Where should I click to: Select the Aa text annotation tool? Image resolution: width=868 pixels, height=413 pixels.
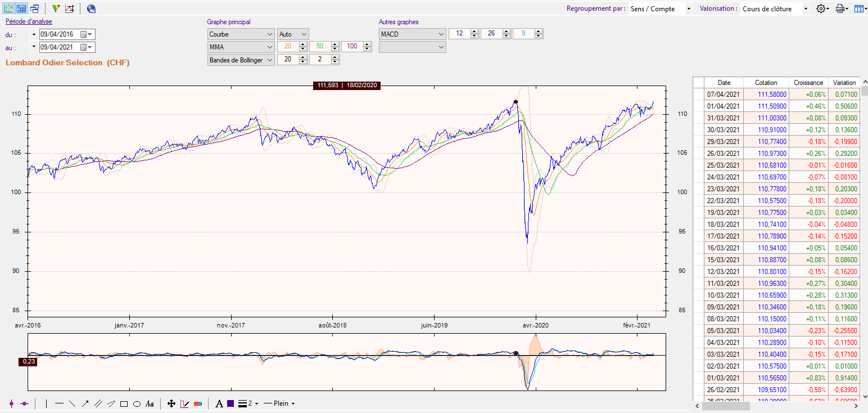[x=150, y=403]
